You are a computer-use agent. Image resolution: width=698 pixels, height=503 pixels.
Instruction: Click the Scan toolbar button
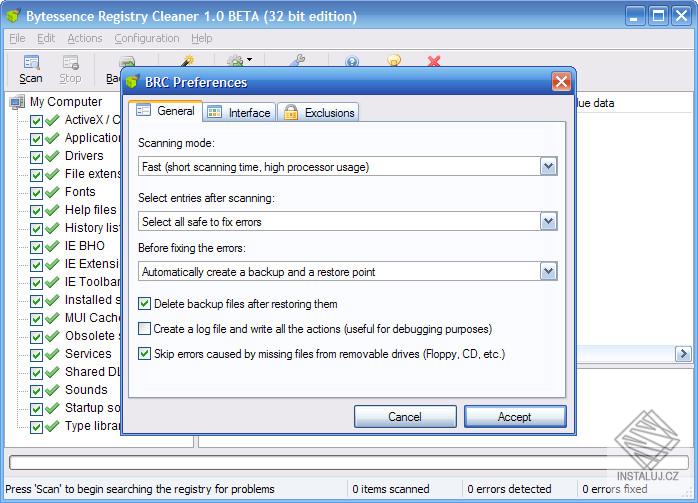[31, 69]
